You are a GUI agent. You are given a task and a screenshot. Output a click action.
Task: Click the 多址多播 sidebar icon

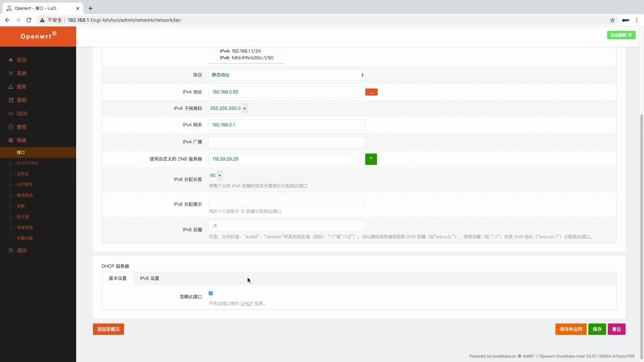click(25, 227)
